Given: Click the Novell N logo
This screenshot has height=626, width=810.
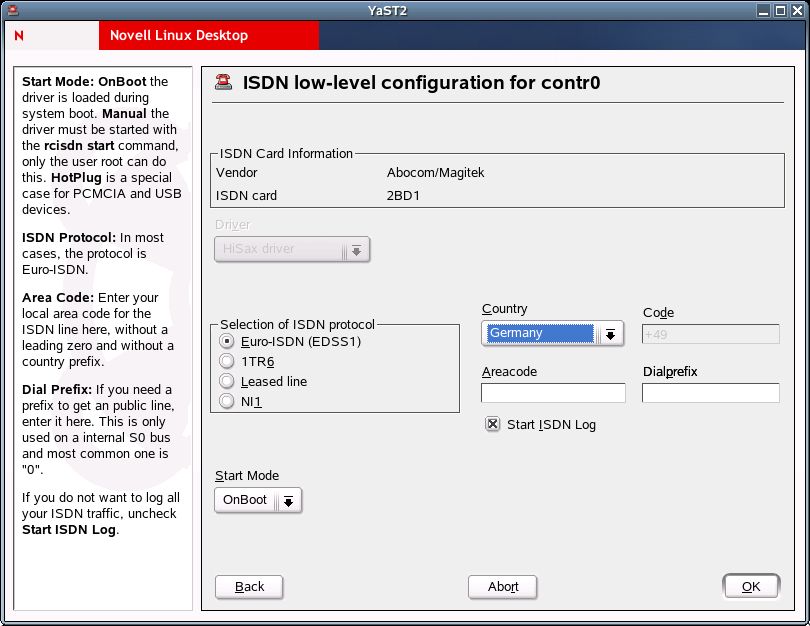Looking at the screenshot, I should click(x=19, y=36).
